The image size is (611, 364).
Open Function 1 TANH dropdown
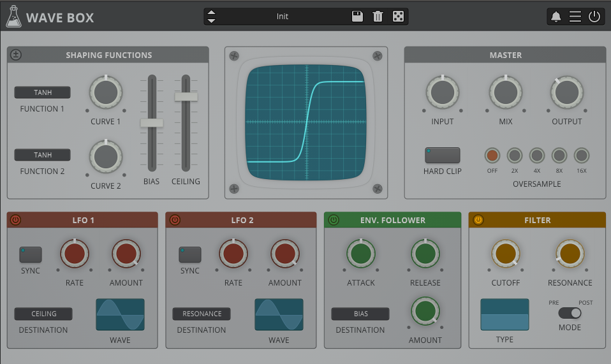43,93
